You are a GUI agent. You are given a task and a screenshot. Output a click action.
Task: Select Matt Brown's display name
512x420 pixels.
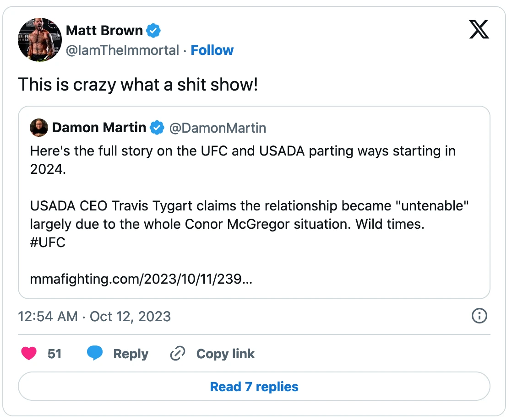point(105,30)
